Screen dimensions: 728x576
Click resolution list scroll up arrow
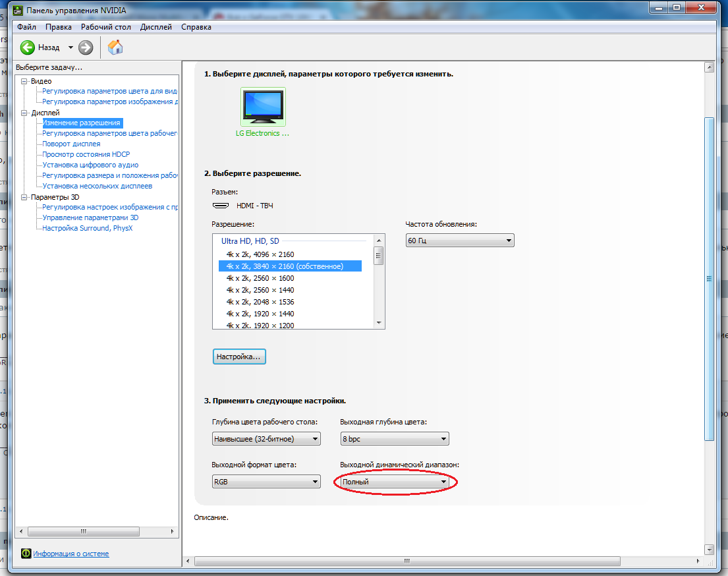pyautogui.click(x=379, y=241)
